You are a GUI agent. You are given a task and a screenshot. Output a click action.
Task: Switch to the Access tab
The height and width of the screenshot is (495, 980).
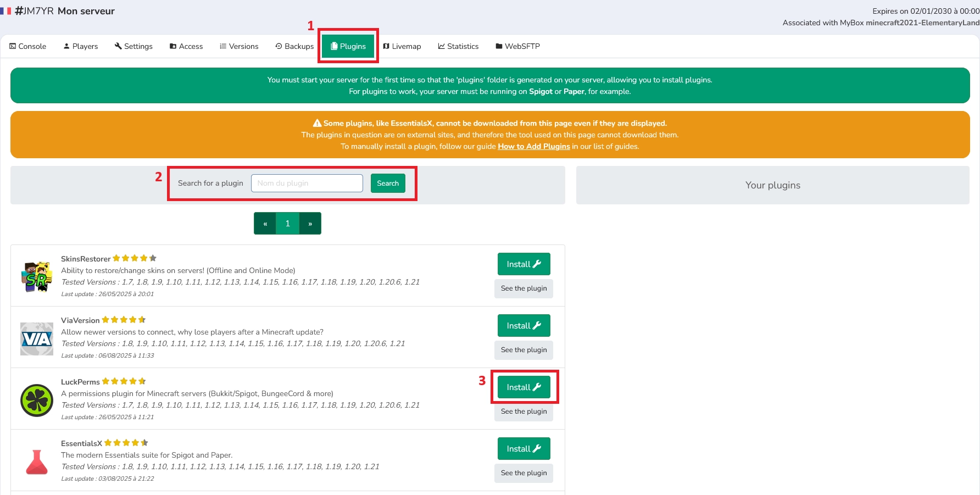[186, 46]
